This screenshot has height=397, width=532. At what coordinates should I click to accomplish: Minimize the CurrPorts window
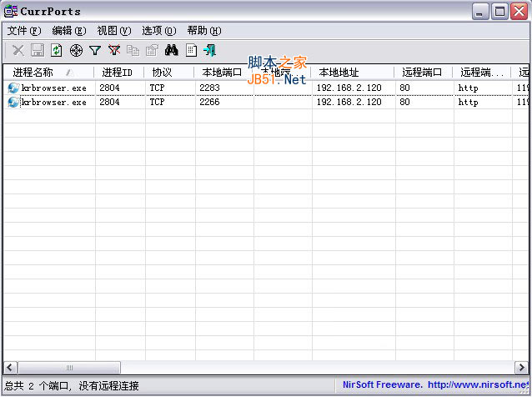(480, 12)
